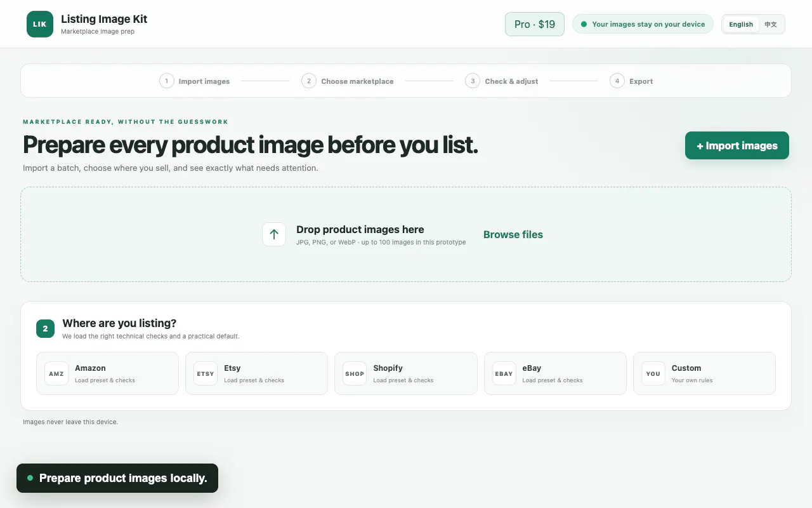Click 'Your images stay on your device' badge
812x508 pixels.
point(643,24)
